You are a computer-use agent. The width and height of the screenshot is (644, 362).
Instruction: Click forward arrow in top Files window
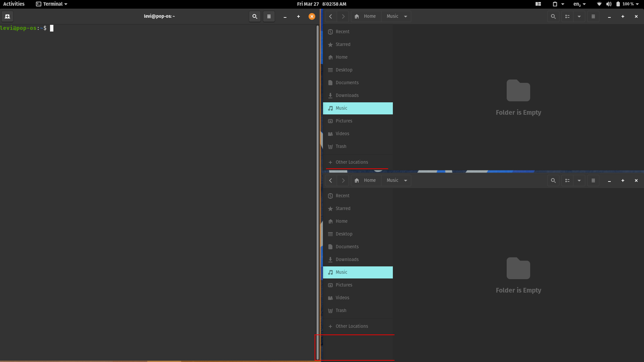(x=343, y=16)
